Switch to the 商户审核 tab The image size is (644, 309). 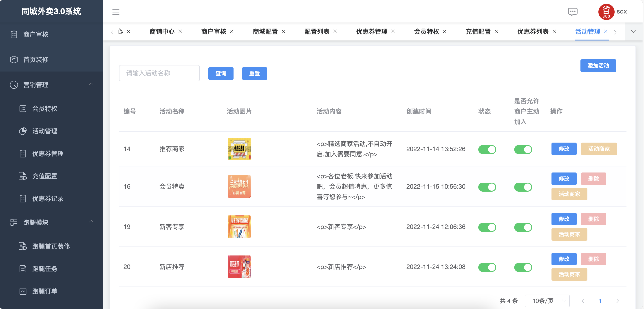(214, 31)
